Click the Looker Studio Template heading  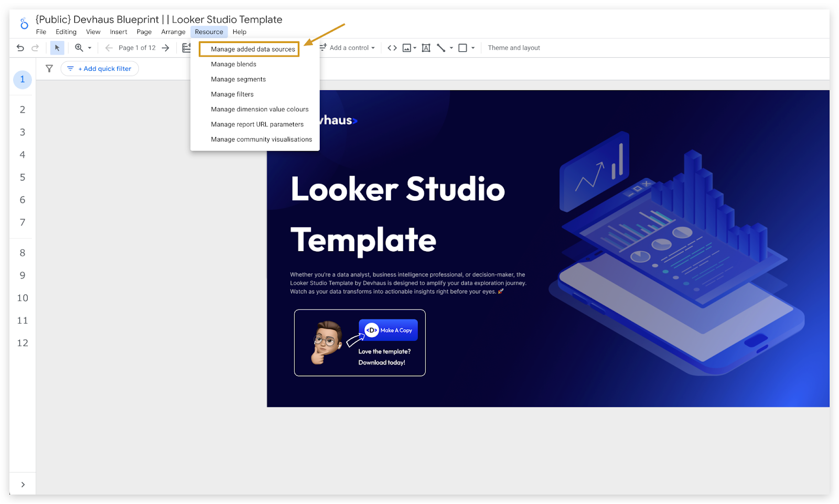397,215
